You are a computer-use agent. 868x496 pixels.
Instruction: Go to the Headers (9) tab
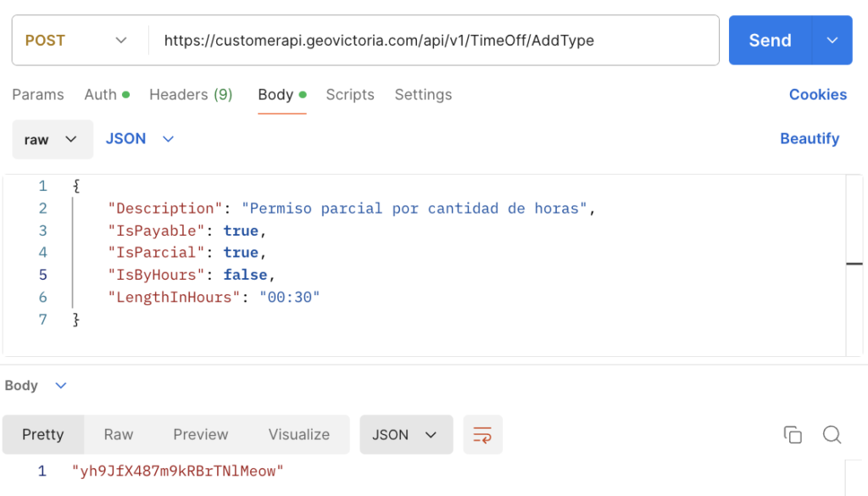tap(191, 95)
